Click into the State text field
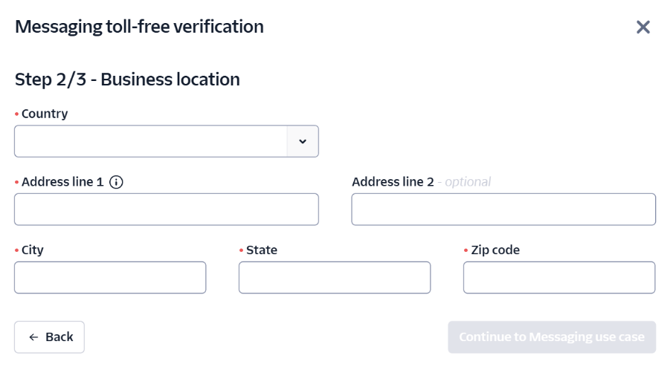This screenshot has height=370, width=670. (x=335, y=277)
